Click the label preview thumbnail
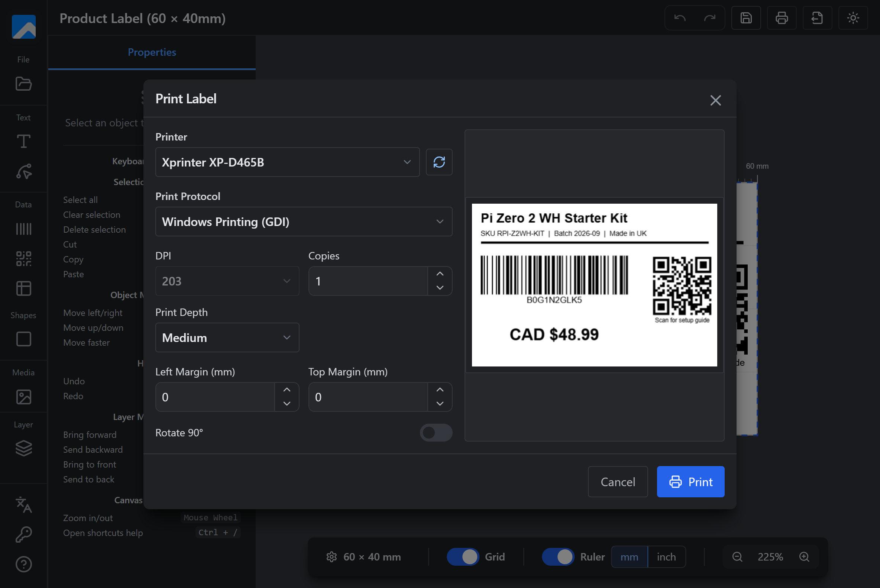The width and height of the screenshot is (880, 588). (594, 285)
